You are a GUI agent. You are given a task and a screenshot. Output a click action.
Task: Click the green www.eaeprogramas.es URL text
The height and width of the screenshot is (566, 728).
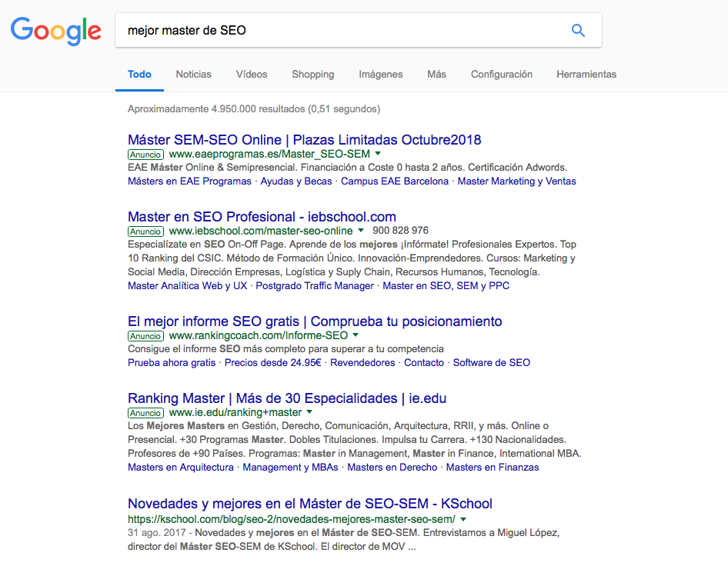[269, 154]
